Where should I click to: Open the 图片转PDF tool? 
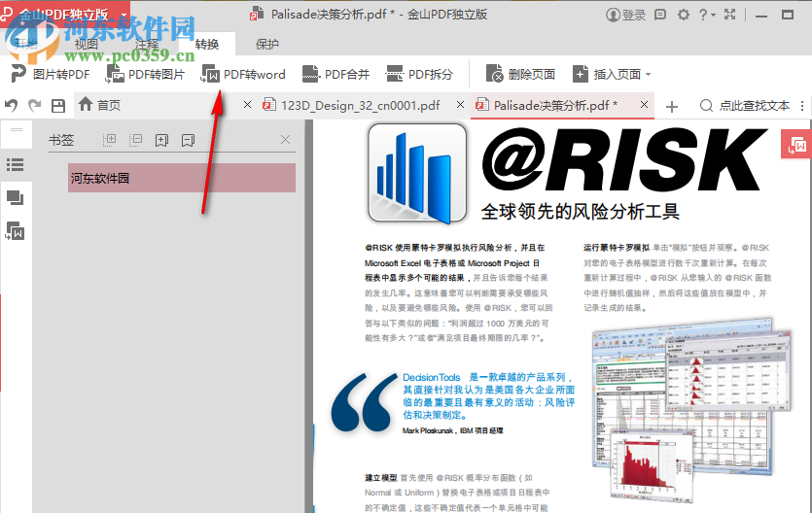(x=51, y=75)
